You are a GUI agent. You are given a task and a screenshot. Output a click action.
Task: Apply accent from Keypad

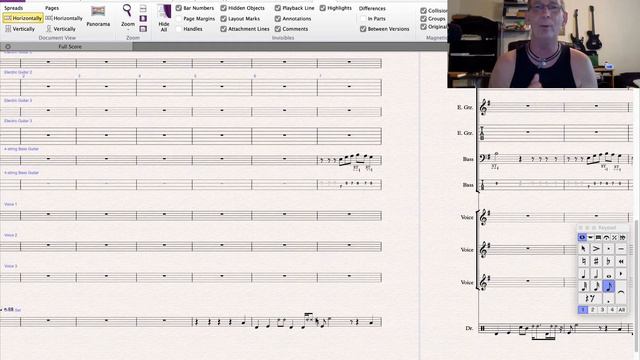point(596,249)
